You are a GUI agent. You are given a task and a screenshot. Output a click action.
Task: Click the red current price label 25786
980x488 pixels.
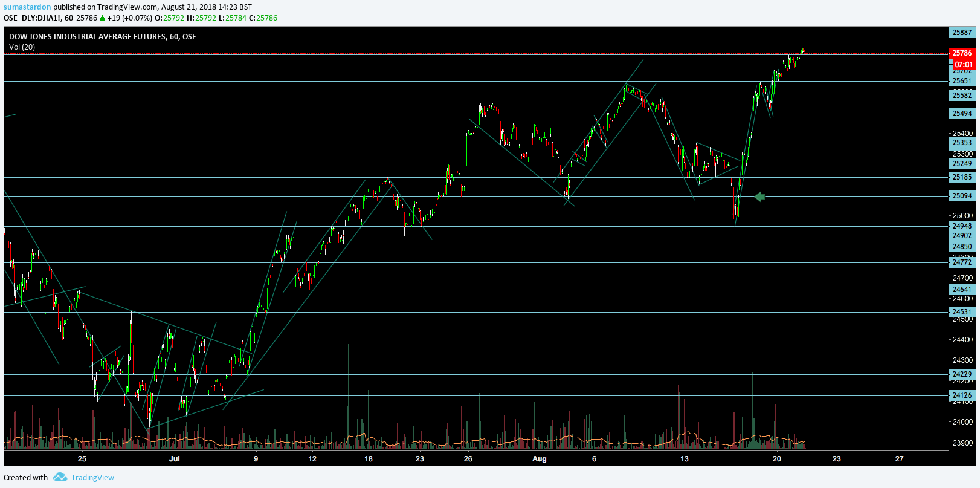(962, 53)
